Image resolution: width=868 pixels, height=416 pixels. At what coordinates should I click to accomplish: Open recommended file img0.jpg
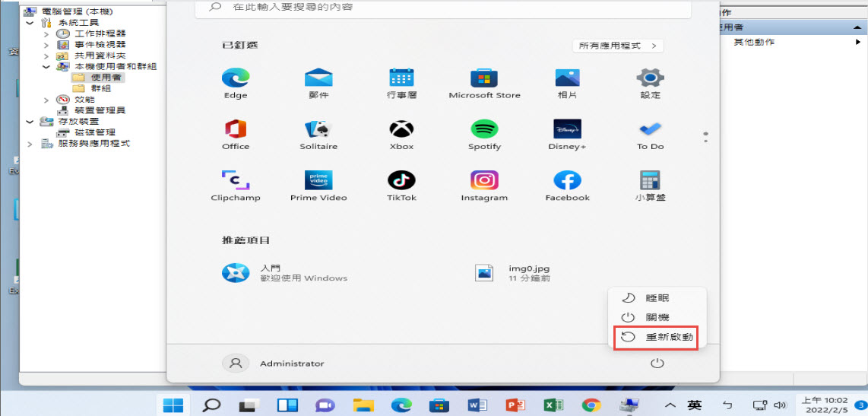click(512, 272)
